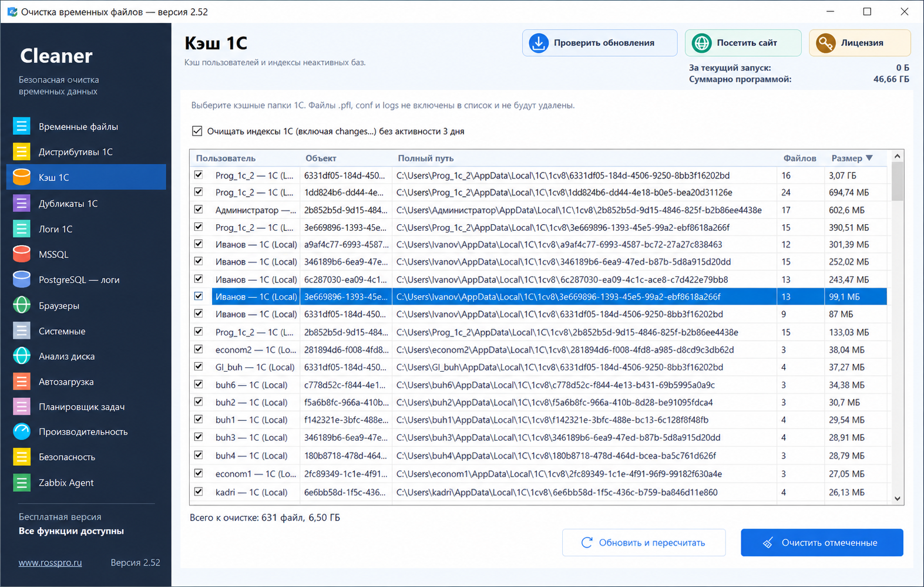Screen dimensions: 924x587
Task: Sort by the Размер column header arrow
Action: [869, 158]
